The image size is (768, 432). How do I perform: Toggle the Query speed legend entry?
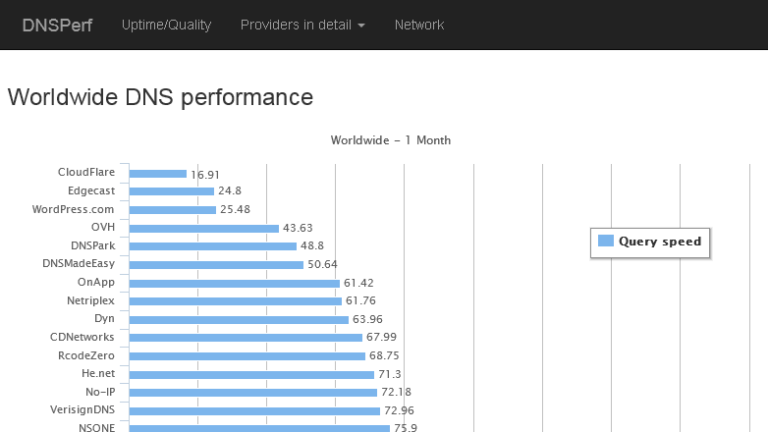tap(650, 242)
